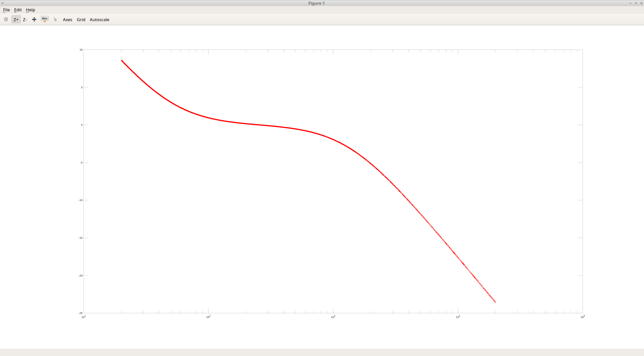Click the red curve near 10^3
Screen dimensions: 644x356
[x=333, y=139]
